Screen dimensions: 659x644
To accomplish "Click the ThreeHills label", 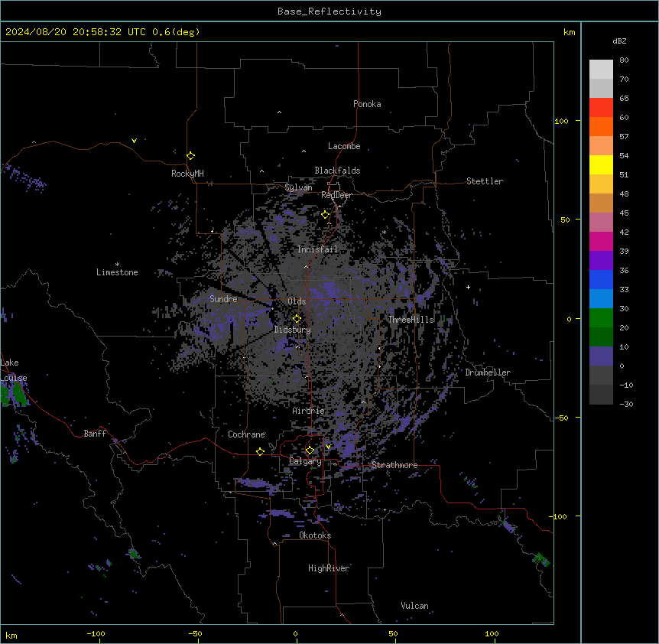I will tap(411, 320).
